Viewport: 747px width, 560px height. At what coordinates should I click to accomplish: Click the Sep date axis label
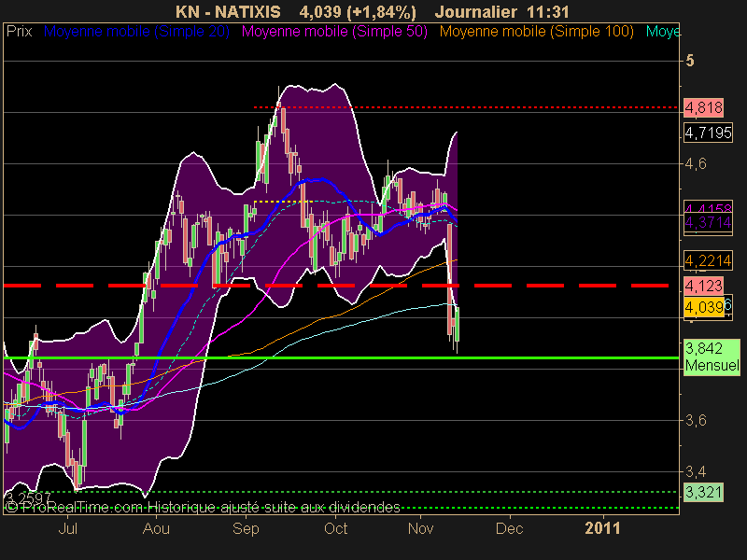[246, 528]
